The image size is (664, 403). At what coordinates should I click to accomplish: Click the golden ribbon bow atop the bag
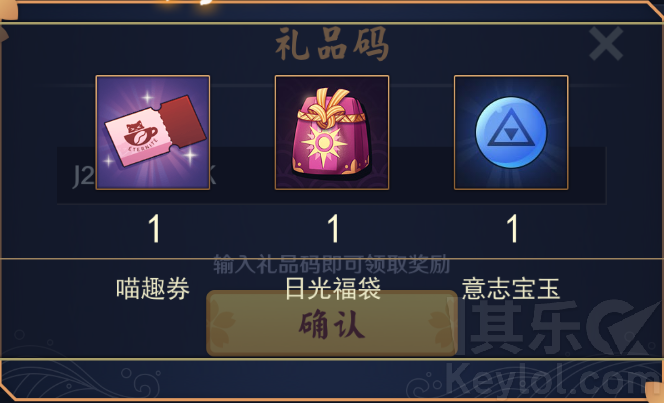[x=331, y=108]
